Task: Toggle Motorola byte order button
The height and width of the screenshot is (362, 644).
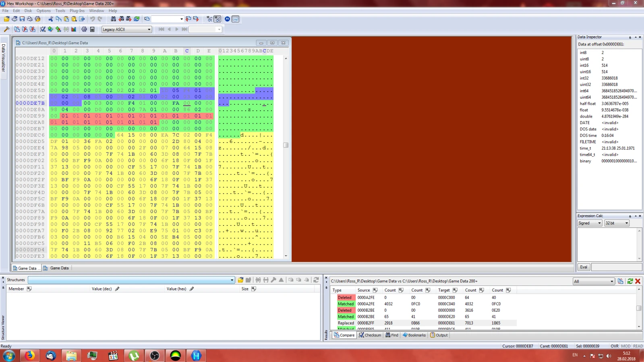Action: (x=227, y=19)
